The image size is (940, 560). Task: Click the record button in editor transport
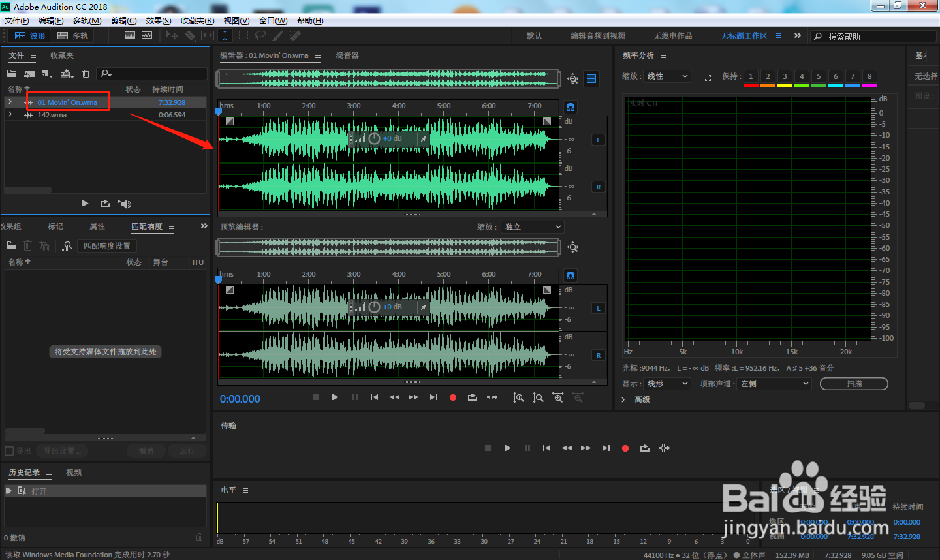[x=453, y=397]
